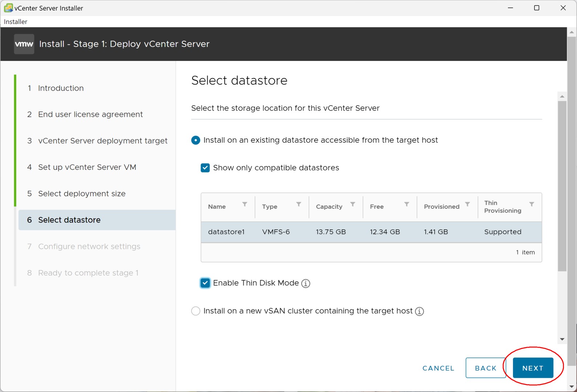Image resolution: width=577 pixels, height=392 pixels.
Task: Click the Thin Provisioning filter icon
Action: (532, 204)
